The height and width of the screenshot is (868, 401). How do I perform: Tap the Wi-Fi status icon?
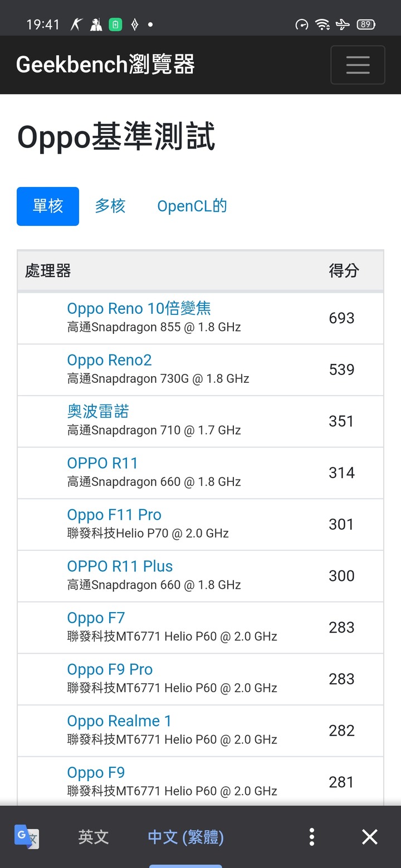coord(322,24)
